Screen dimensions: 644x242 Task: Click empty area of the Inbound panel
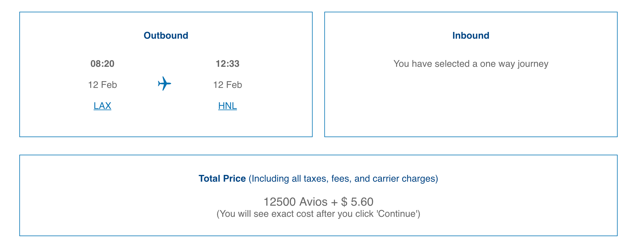pos(471,105)
